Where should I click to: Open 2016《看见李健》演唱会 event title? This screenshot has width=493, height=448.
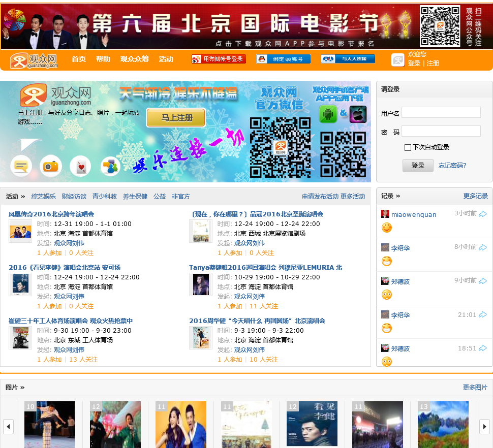65,268
